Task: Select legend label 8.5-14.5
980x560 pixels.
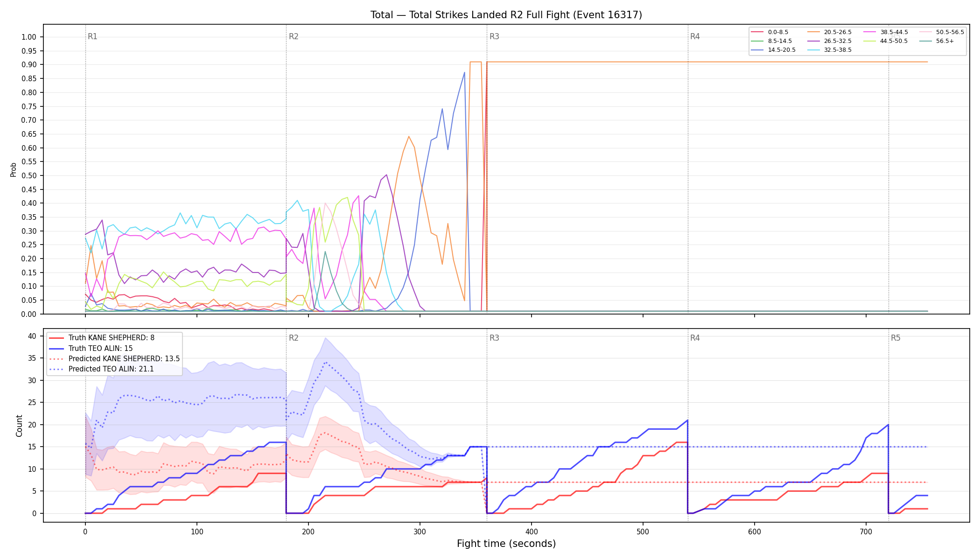Action: (780, 41)
